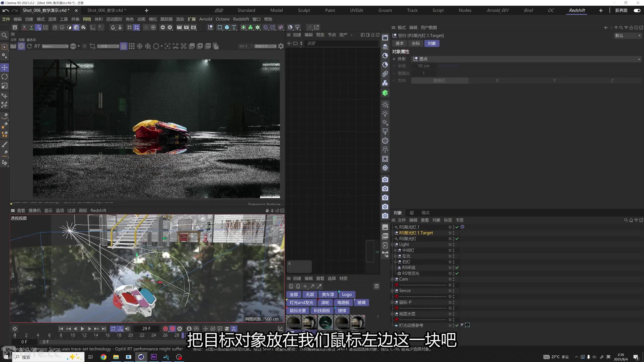Toggle the render view lock icon
The height and width of the screenshot is (362, 644).
pyautogui.click(x=124, y=46)
